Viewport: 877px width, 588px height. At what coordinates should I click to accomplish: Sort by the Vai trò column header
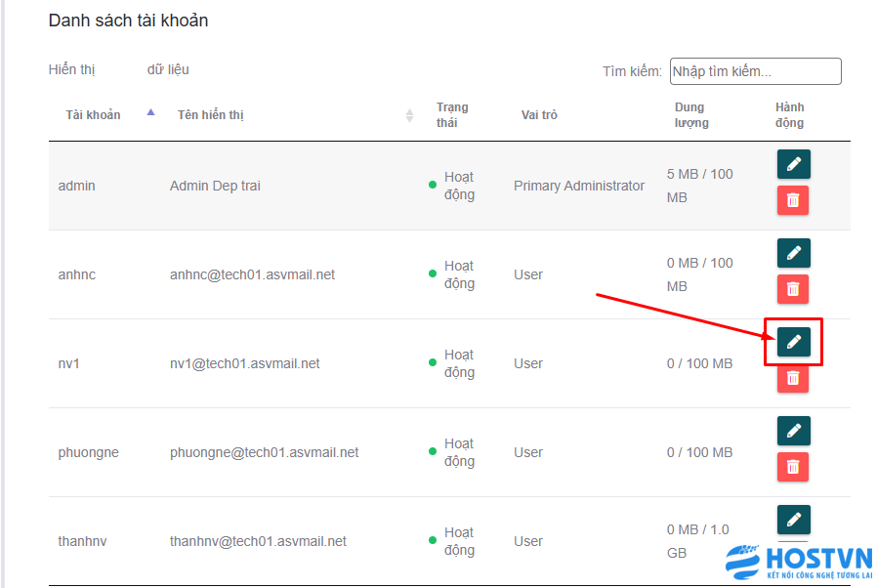point(539,114)
